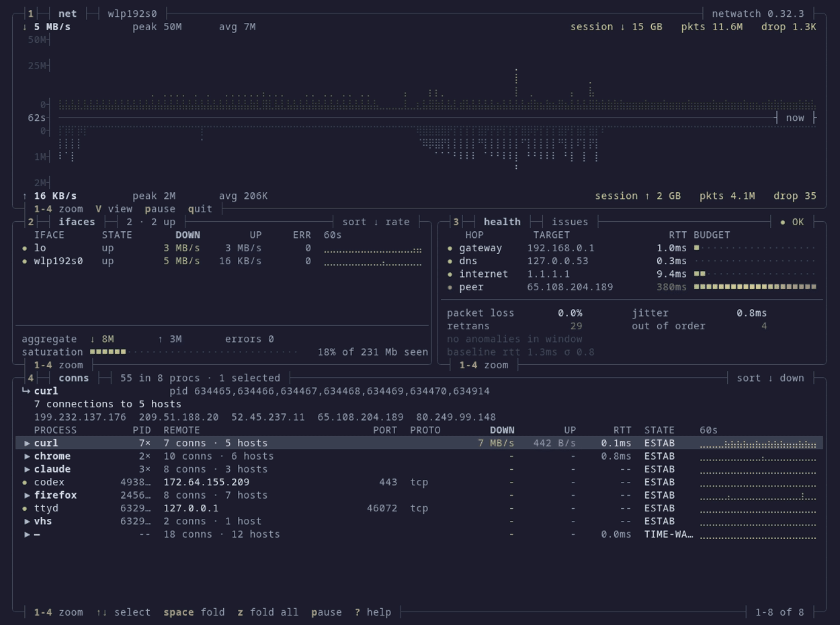Click the codex process status dot
This screenshot has width=840, height=625.
click(25, 483)
